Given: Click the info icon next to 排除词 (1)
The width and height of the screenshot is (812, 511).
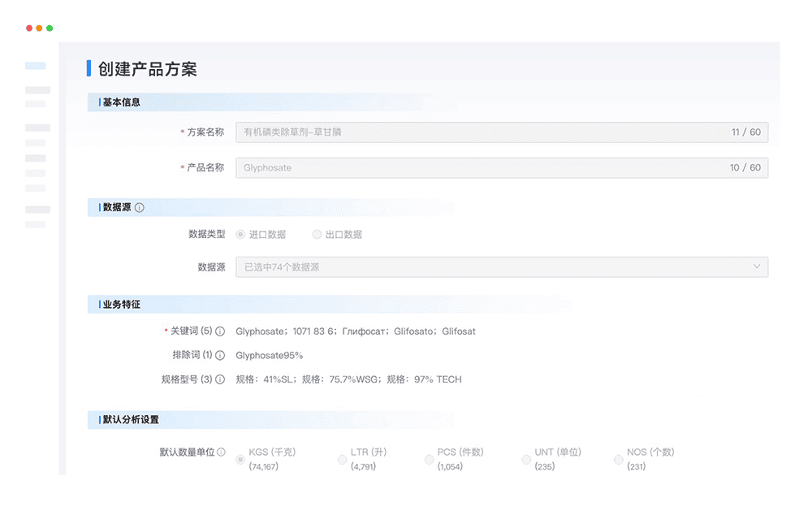Looking at the screenshot, I should 219,355.
